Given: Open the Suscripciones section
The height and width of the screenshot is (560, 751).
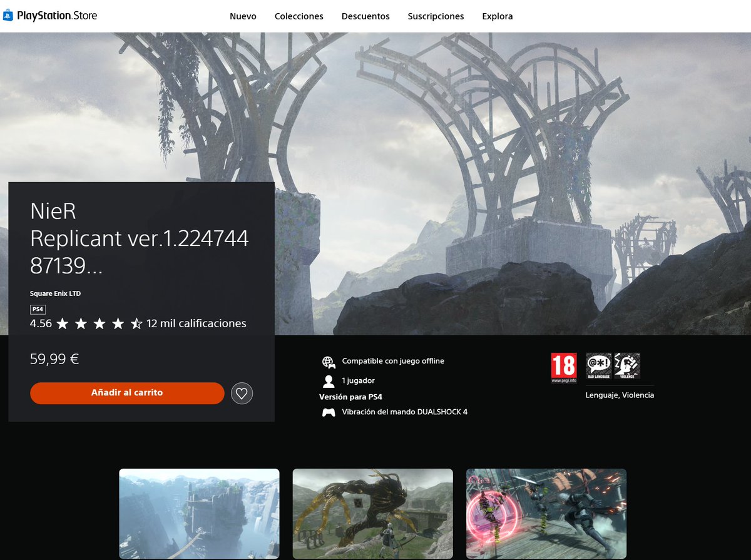Looking at the screenshot, I should tap(436, 16).
